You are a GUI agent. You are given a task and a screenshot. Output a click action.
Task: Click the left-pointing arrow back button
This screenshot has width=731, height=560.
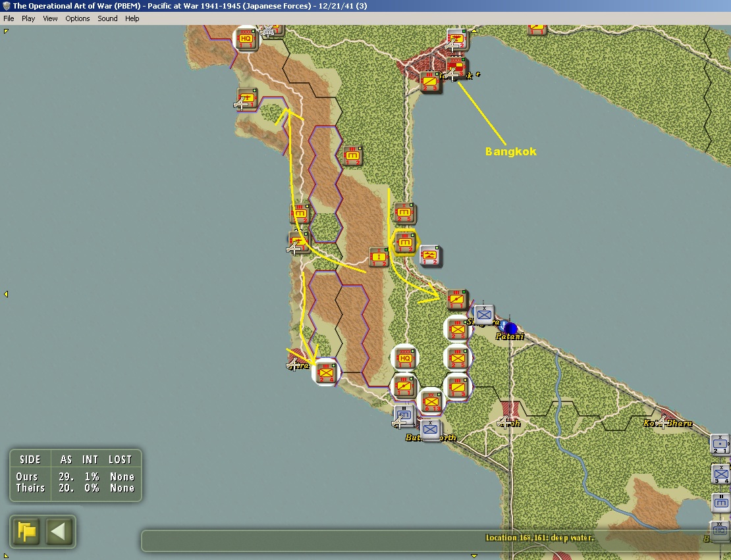[x=58, y=532]
